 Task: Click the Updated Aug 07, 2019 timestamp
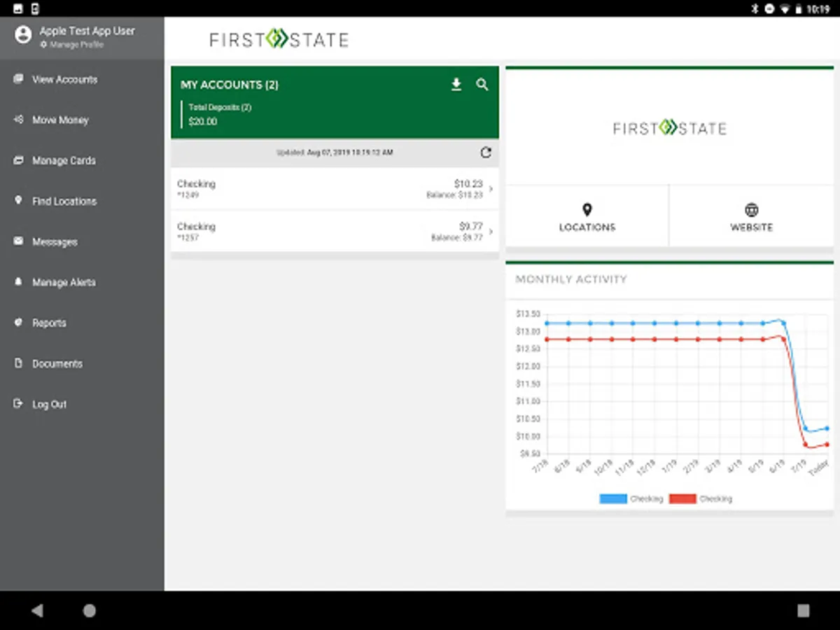335,152
